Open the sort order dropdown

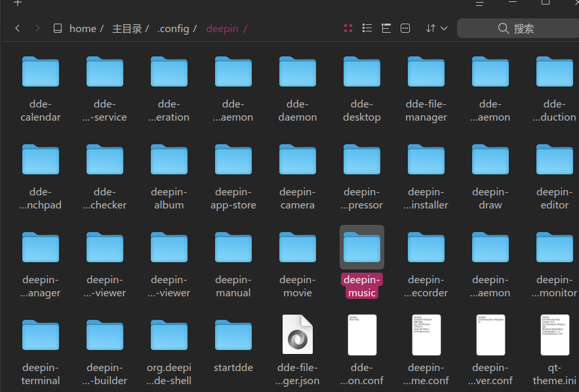pyautogui.click(x=437, y=28)
